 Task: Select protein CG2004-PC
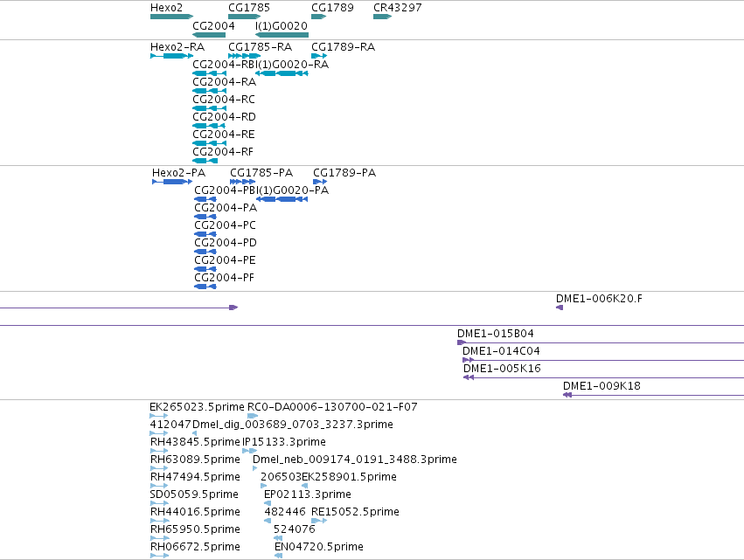(205, 234)
